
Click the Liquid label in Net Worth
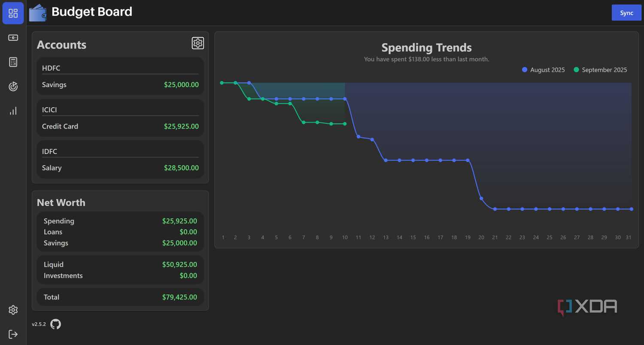click(x=54, y=265)
